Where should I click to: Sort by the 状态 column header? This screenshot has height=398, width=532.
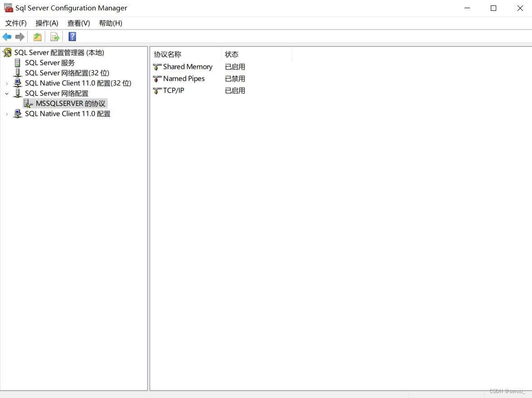(x=257, y=54)
